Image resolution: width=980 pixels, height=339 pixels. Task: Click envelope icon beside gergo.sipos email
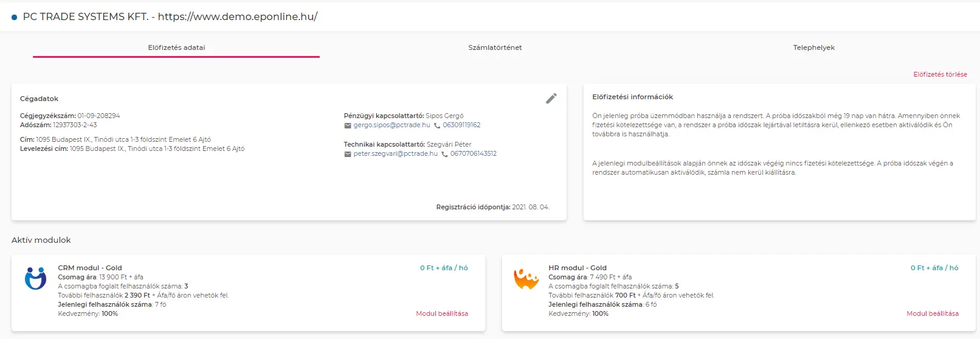click(348, 125)
